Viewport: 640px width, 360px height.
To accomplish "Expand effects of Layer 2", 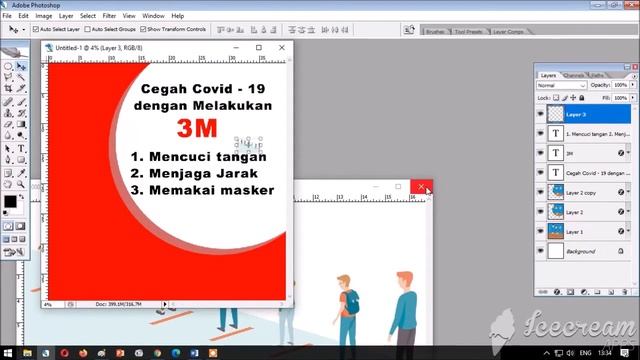I will (628, 211).
